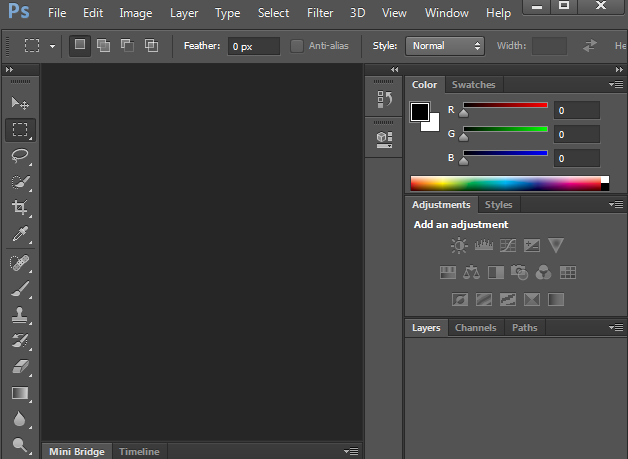This screenshot has width=628, height=459.
Task: Switch to the Styles tab
Action: pos(499,205)
